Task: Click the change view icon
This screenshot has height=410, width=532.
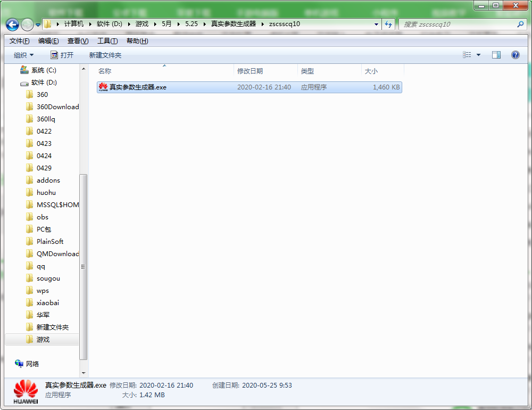Action: pyautogui.click(x=467, y=55)
